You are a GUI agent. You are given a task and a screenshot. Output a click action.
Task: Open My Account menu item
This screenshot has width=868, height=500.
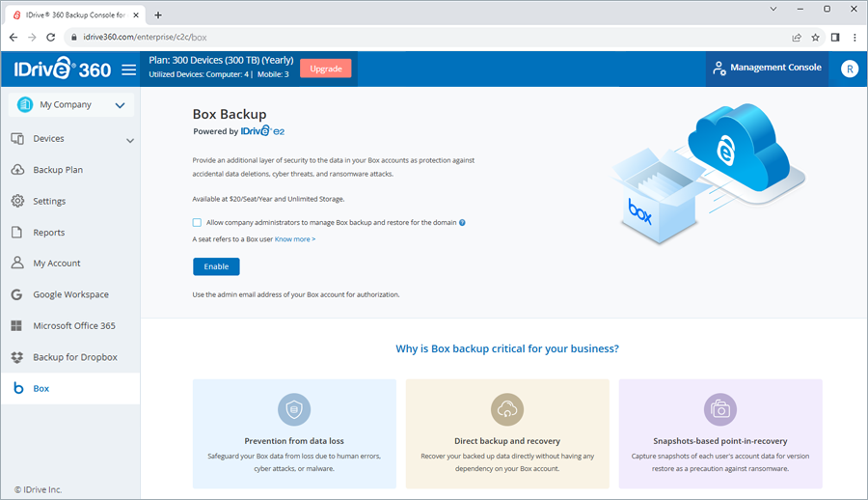pos(70,263)
